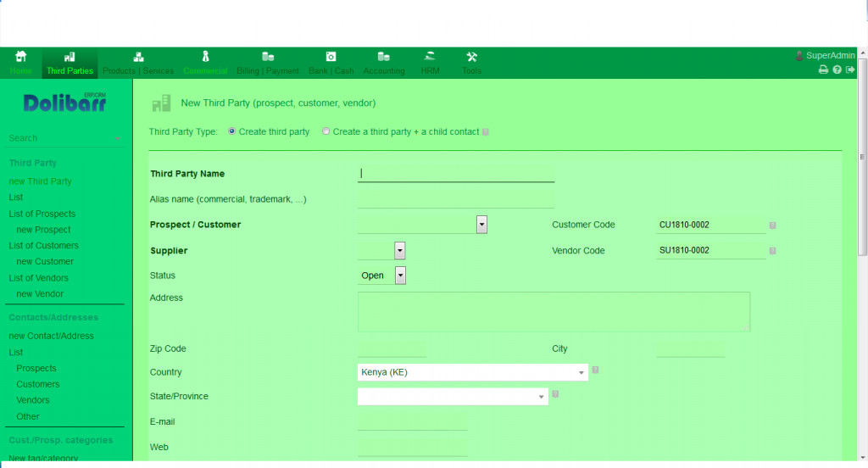Viewport: 868px width, 468px height.
Task: Click info icon next to State/Province selector
Action: tap(555, 393)
